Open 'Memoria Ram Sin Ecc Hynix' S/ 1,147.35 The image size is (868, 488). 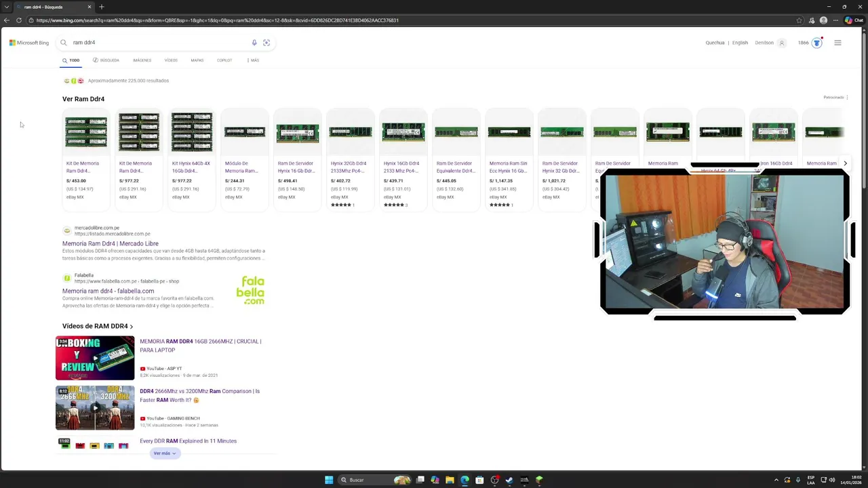click(x=509, y=159)
